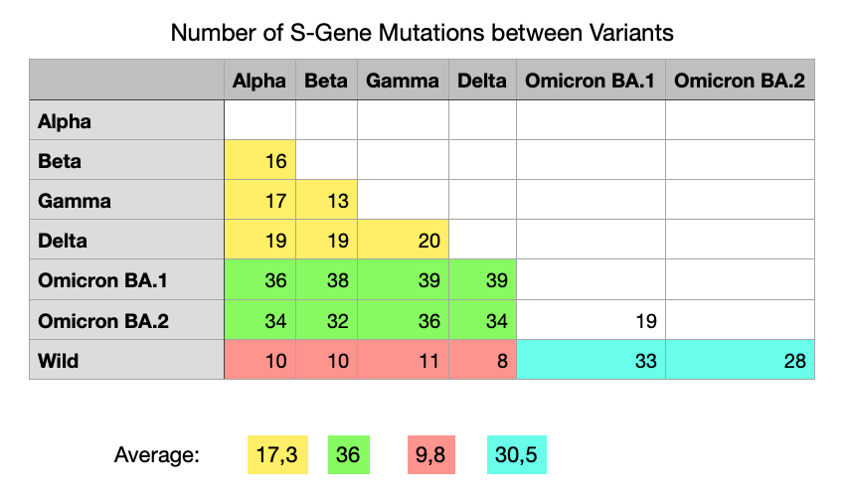Screen dimensions: 849x504
Task: Click the yellow 17,3 average swatch
Action: (276, 455)
